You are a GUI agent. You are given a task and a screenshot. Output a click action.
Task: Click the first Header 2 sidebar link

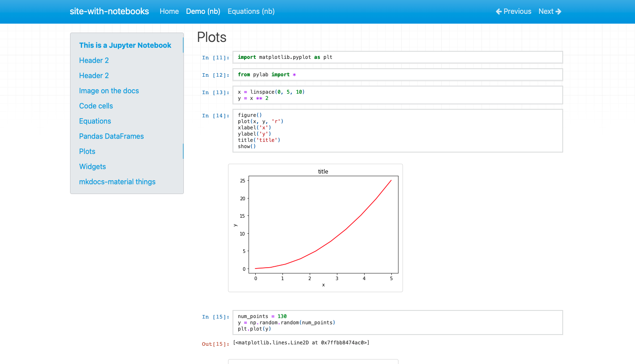[94, 61]
